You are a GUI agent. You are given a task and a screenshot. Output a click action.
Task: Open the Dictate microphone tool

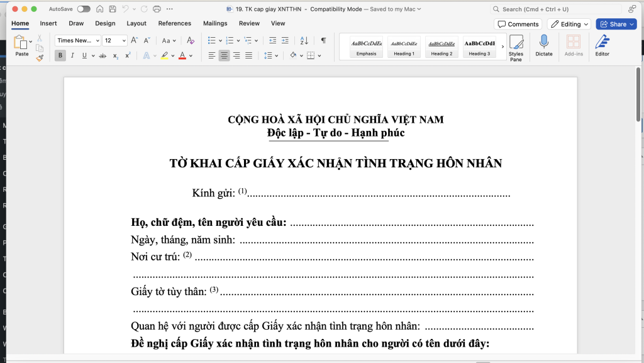(x=544, y=45)
